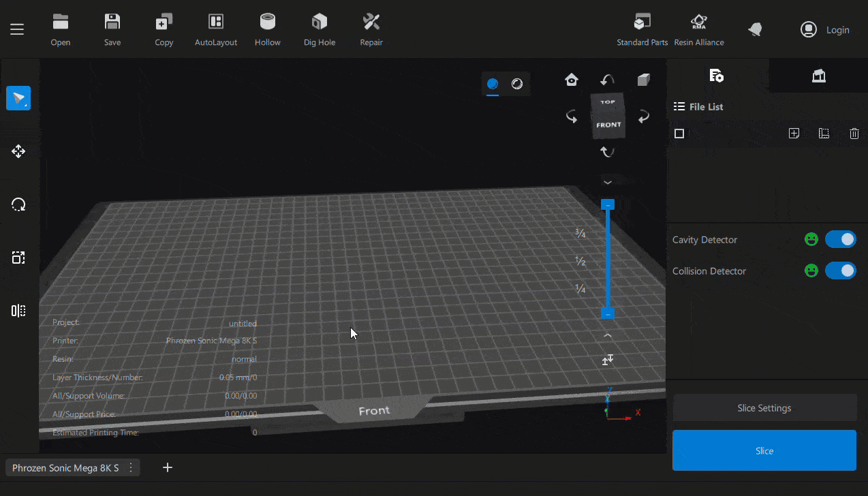Switch to the Phrozen Sonic Mega 8K S tab

(65, 467)
